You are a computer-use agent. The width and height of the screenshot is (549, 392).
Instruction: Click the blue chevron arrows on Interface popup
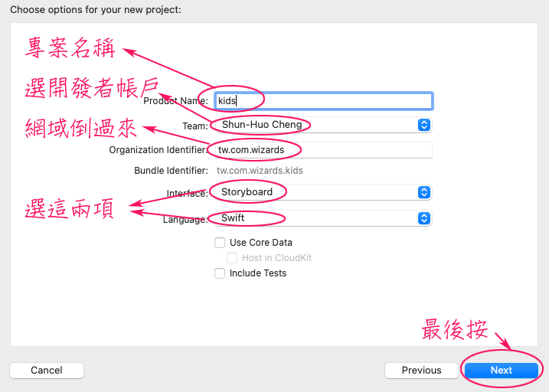424,192
